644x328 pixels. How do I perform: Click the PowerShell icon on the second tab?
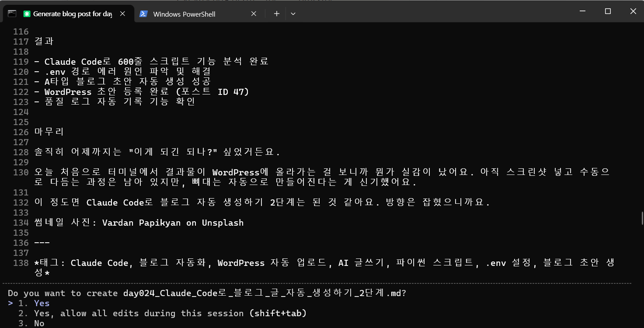tap(144, 14)
